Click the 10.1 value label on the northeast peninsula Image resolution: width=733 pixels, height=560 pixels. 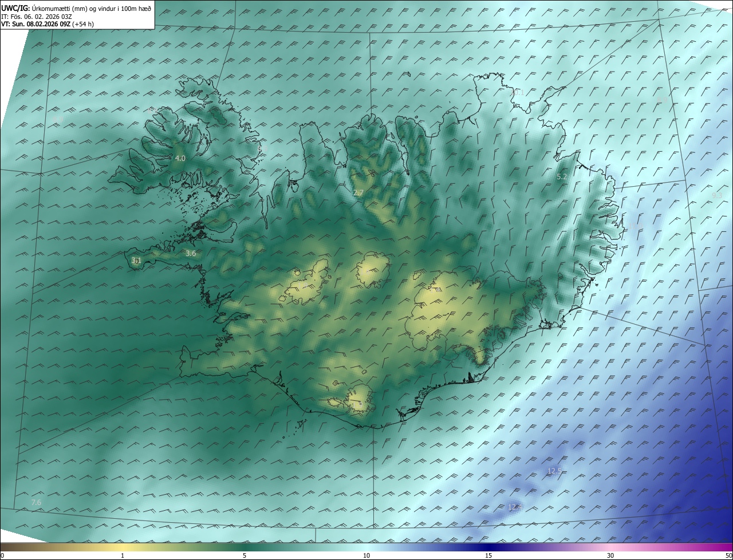coord(518,92)
